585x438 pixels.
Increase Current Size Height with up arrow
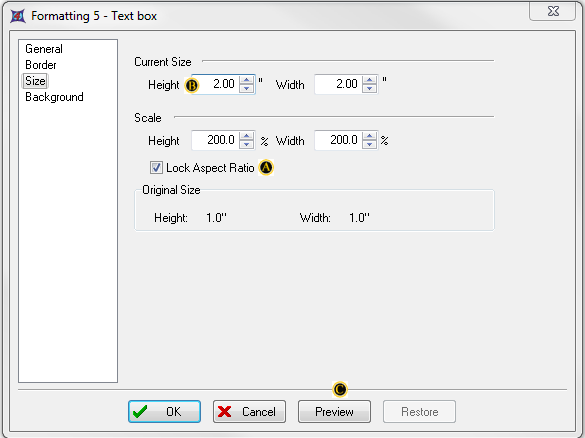pyautogui.click(x=246, y=79)
